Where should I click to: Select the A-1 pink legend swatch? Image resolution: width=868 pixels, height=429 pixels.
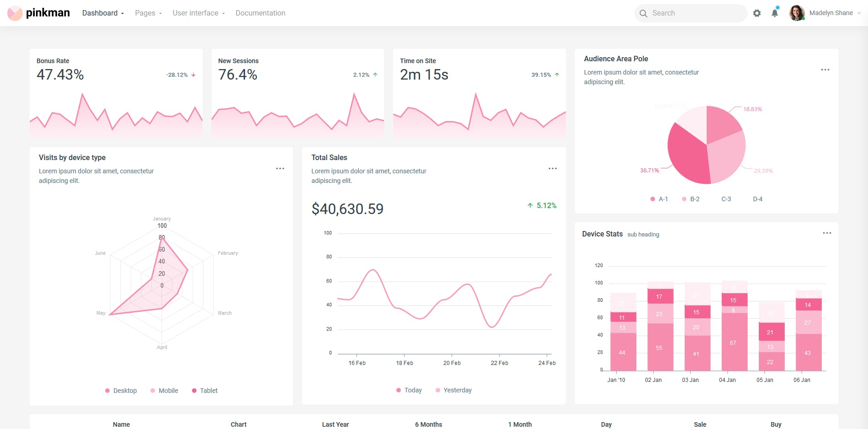(x=652, y=199)
